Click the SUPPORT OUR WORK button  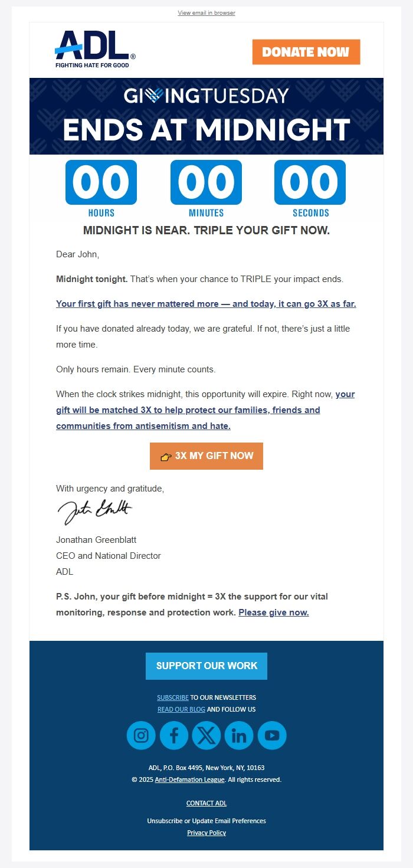tap(206, 666)
